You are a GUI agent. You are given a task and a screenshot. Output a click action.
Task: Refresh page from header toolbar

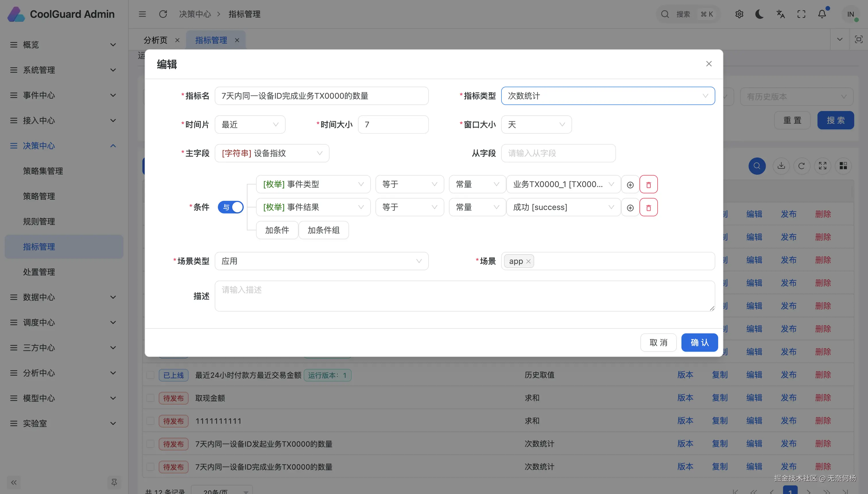pos(163,14)
